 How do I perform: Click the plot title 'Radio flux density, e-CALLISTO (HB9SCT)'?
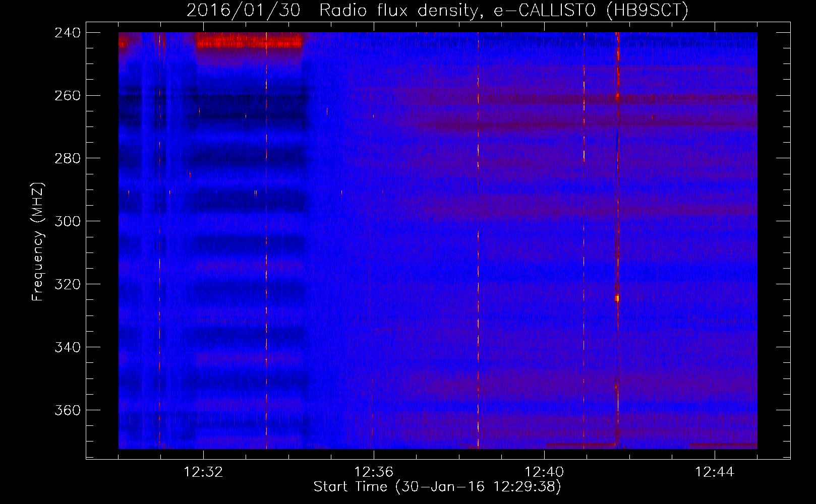coord(503,10)
